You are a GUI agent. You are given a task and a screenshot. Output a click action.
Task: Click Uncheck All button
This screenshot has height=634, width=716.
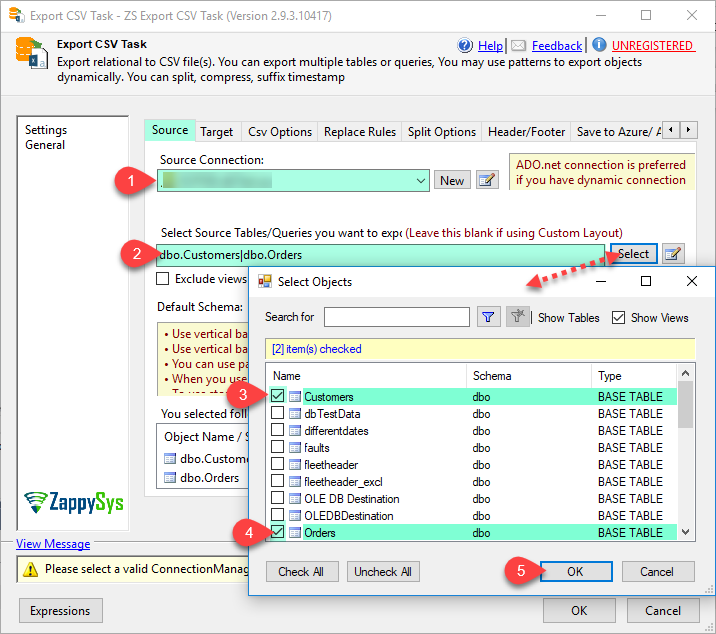[383, 571]
